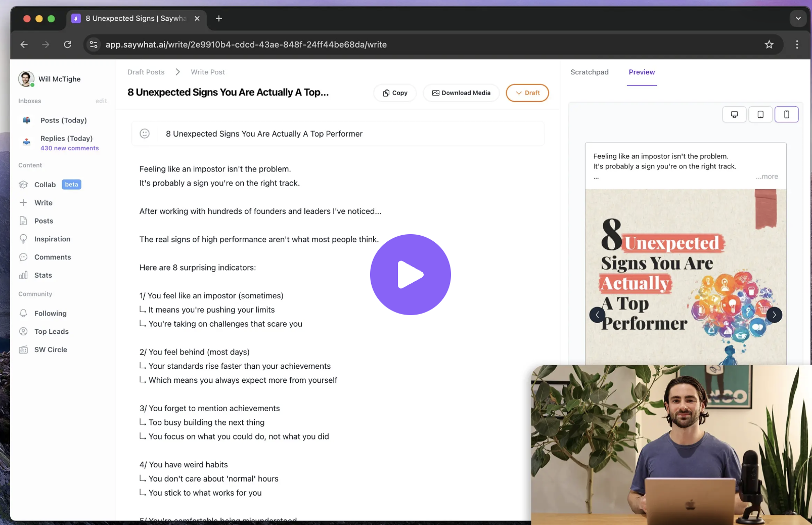The image size is (812, 525).
Task: Switch preview to tablet view
Action: (x=760, y=114)
